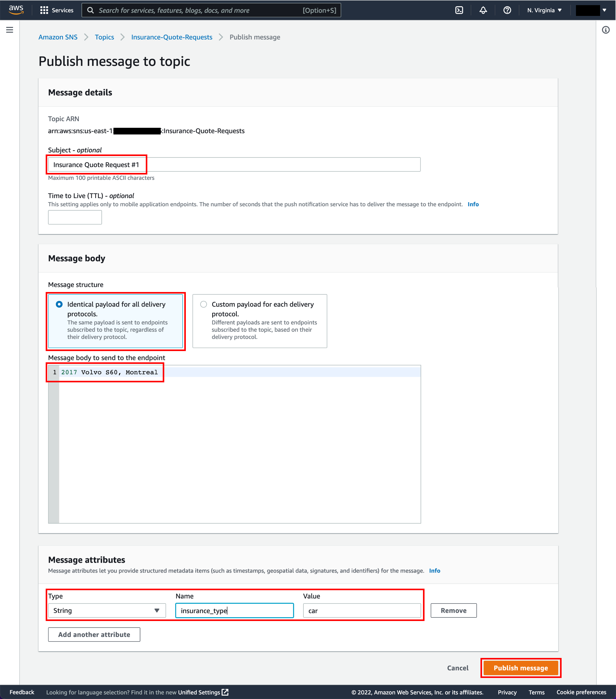Click the N. Virginia region dropdown icon
Image resolution: width=616 pixels, height=699 pixels.
[x=560, y=9]
